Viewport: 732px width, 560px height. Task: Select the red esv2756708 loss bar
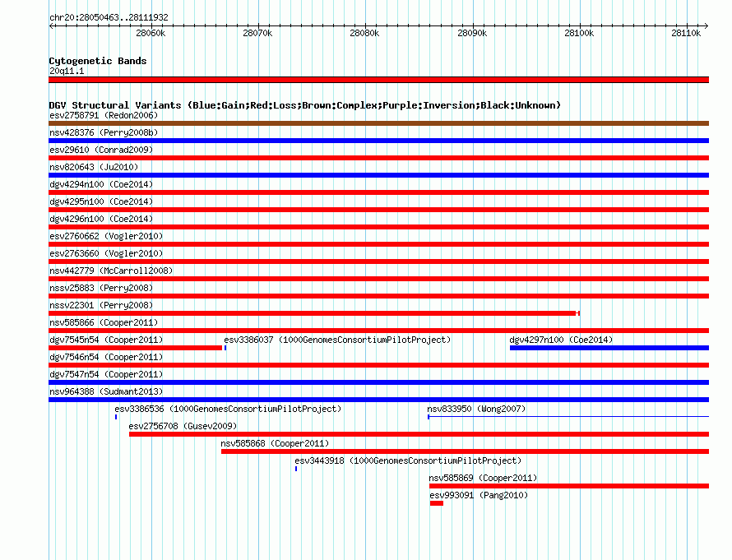419,434
